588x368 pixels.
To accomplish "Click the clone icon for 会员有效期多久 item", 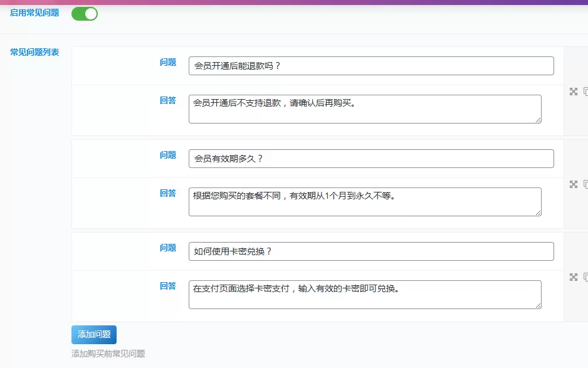I will [x=585, y=184].
